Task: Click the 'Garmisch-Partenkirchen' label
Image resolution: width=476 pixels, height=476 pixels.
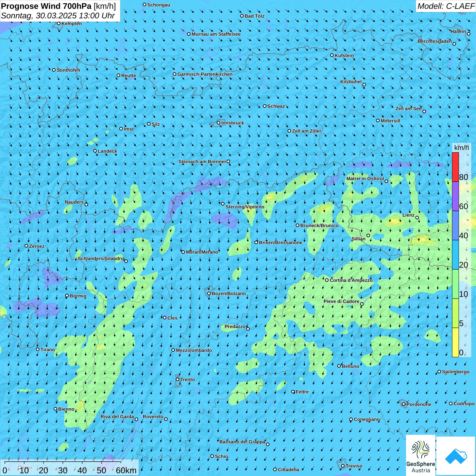Action: click(205, 74)
